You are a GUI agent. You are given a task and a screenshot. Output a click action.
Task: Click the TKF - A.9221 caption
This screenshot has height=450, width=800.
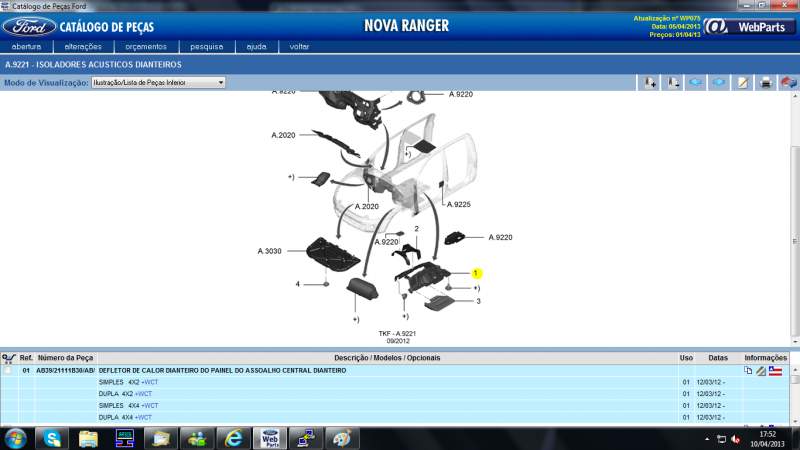pos(397,334)
